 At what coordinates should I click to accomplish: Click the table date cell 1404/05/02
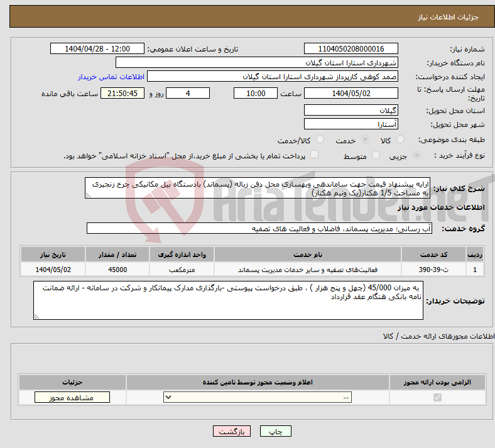point(53,270)
